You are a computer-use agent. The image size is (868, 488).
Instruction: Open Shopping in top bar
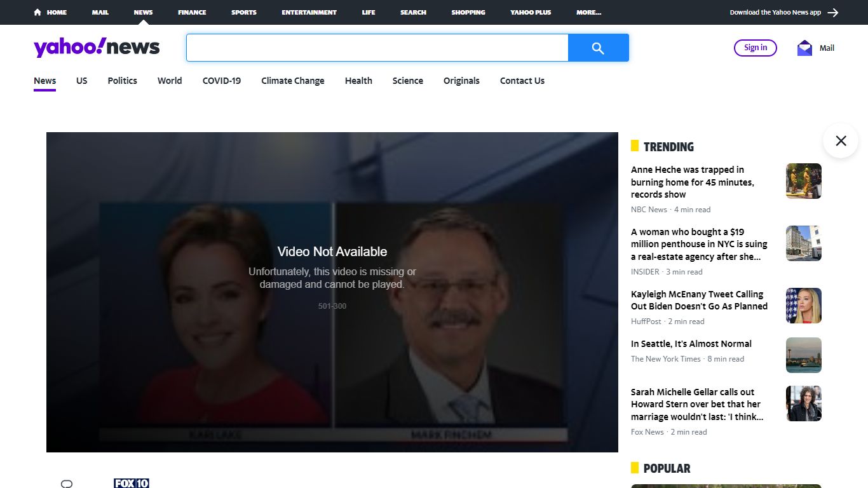click(468, 12)
